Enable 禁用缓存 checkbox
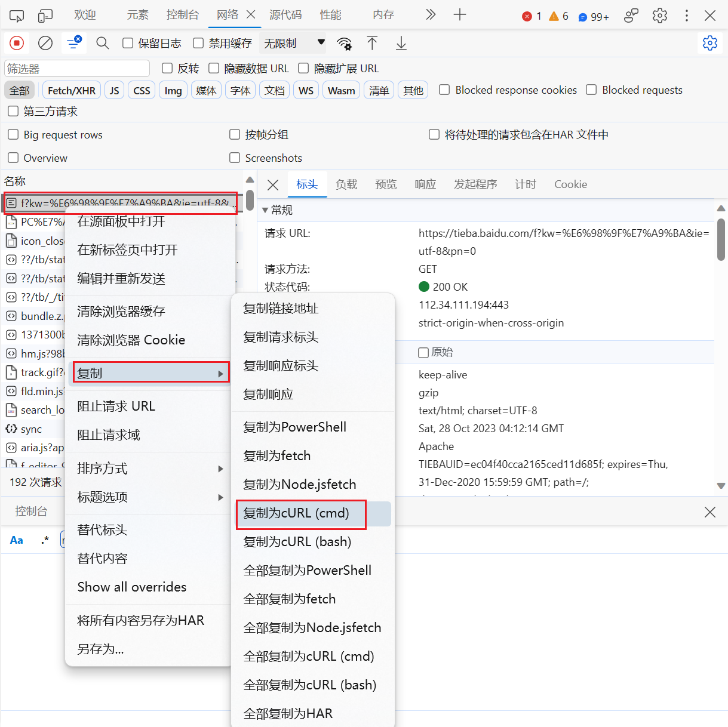 coord(197,43)
